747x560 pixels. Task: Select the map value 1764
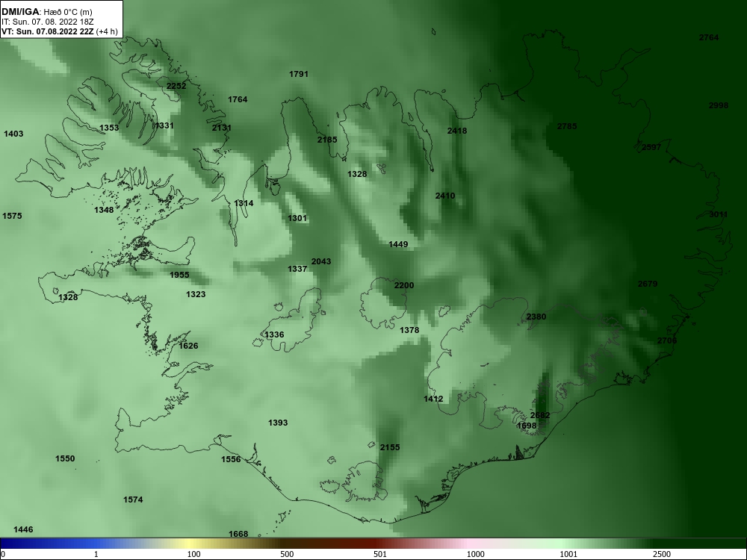[x=238, y=99]
